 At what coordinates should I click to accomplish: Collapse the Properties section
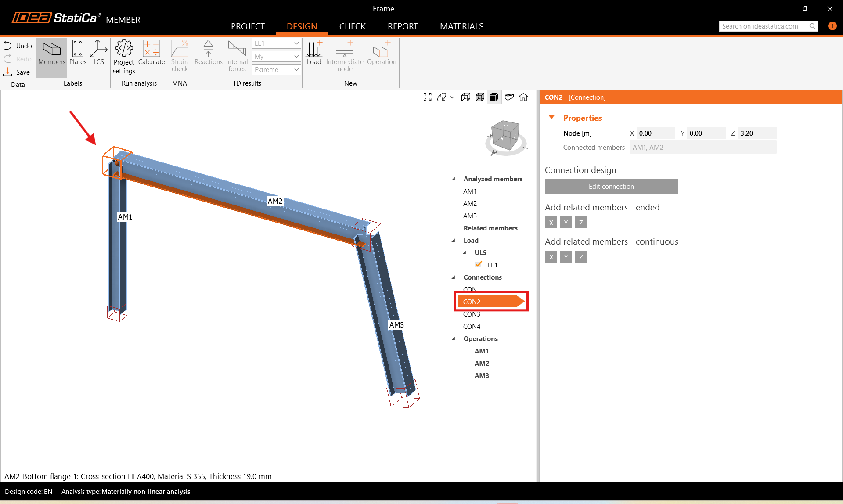552,118
